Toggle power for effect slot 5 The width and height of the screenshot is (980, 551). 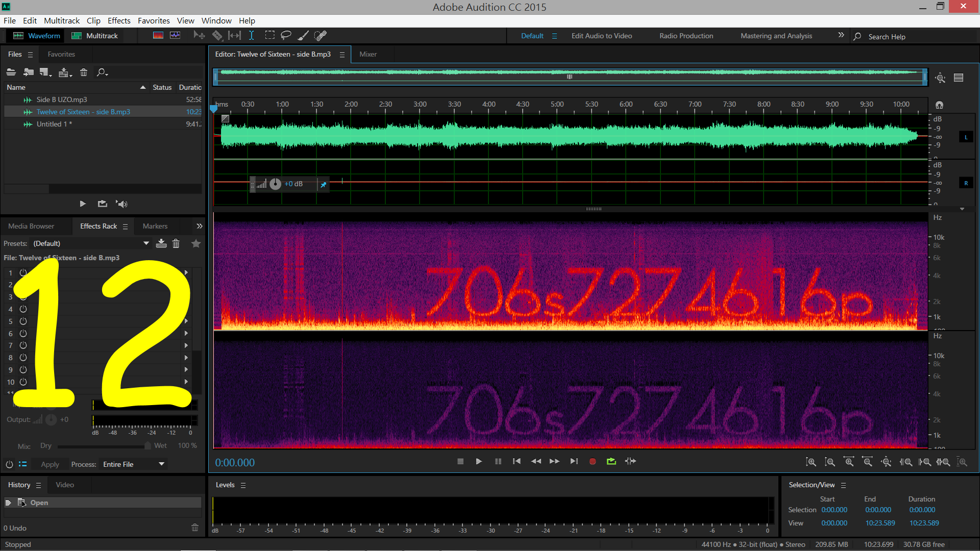click(23, 321)
